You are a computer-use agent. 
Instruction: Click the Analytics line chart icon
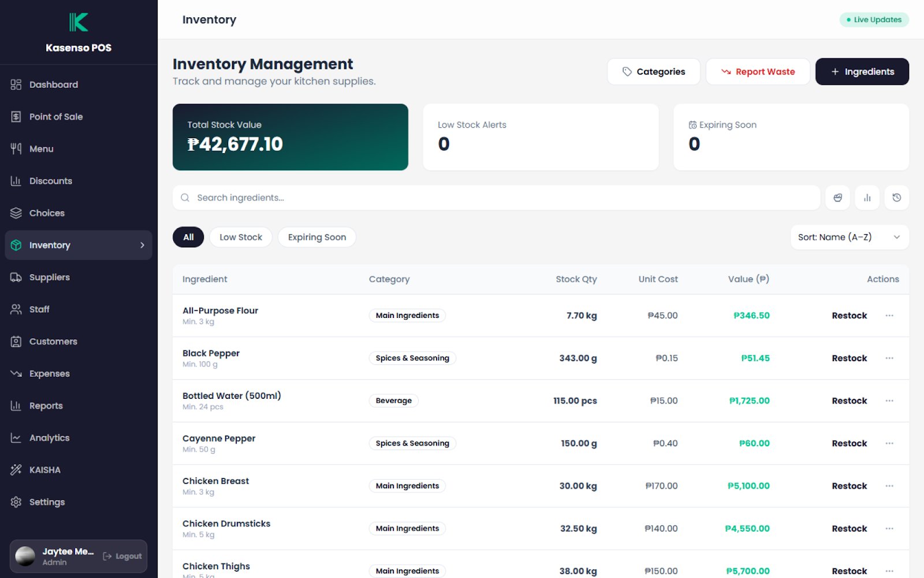point(16,438)
